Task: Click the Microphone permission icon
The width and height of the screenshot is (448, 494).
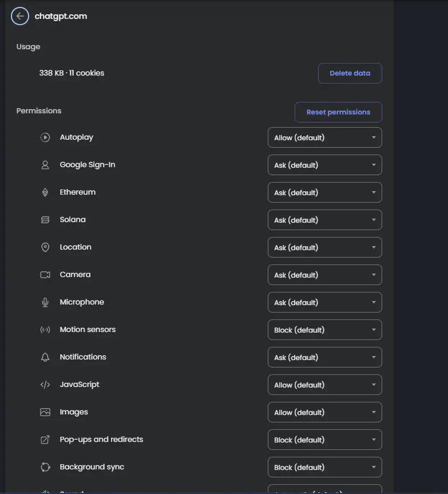Action: click(45, 302)
